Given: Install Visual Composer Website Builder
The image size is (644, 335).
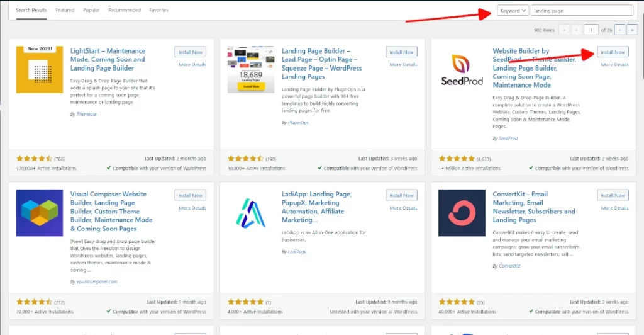Looking at the screenshot, I should click(x=191, y=196).
